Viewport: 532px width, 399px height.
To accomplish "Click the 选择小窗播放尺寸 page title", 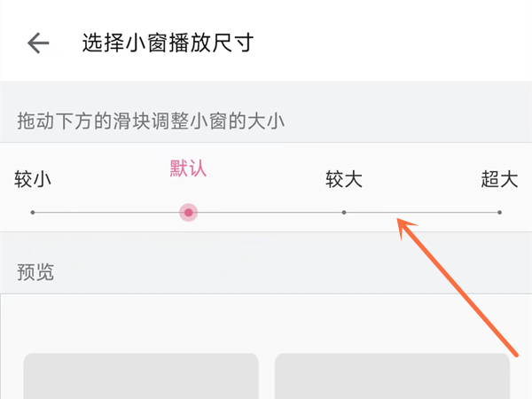I will [x=168, y=43].
